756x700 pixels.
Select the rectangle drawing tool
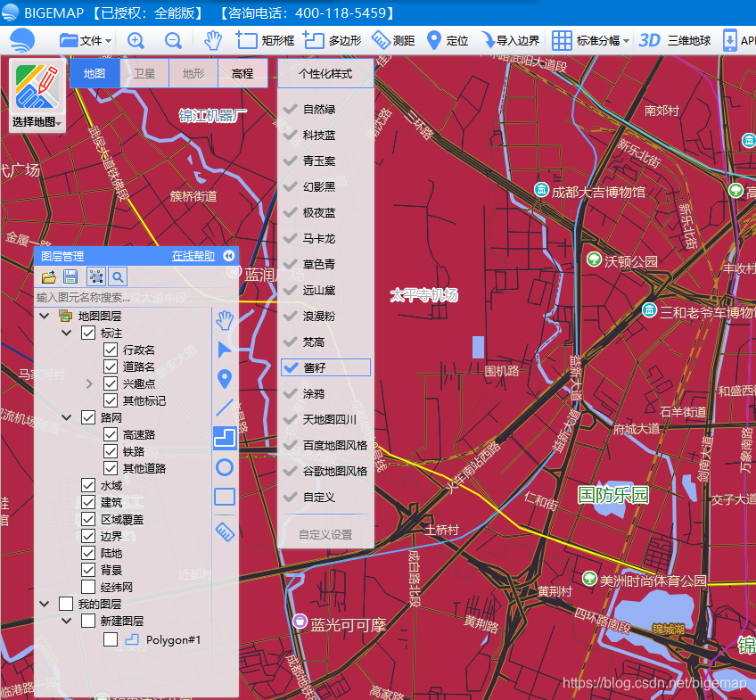tap(225, 497)
